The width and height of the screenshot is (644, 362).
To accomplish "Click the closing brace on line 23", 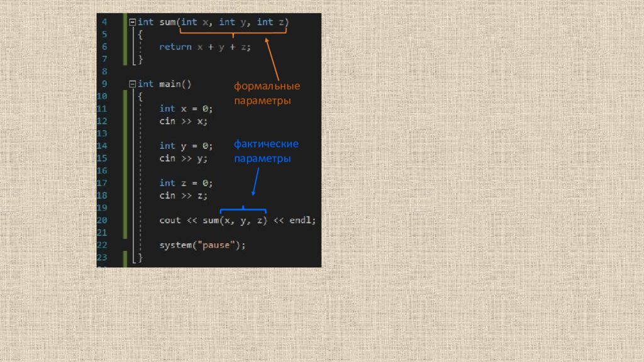I will (x=140, y=258).
